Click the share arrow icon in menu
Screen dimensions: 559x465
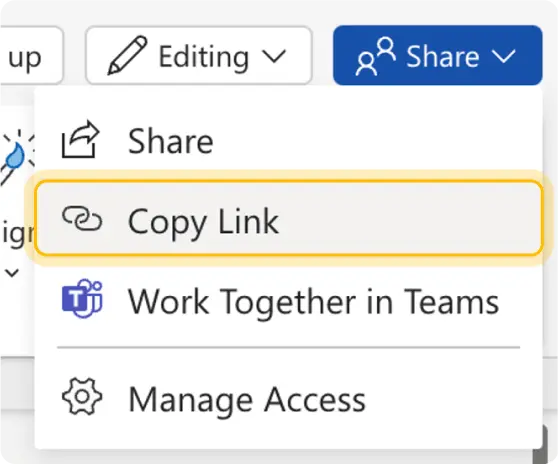click(81, 139)
